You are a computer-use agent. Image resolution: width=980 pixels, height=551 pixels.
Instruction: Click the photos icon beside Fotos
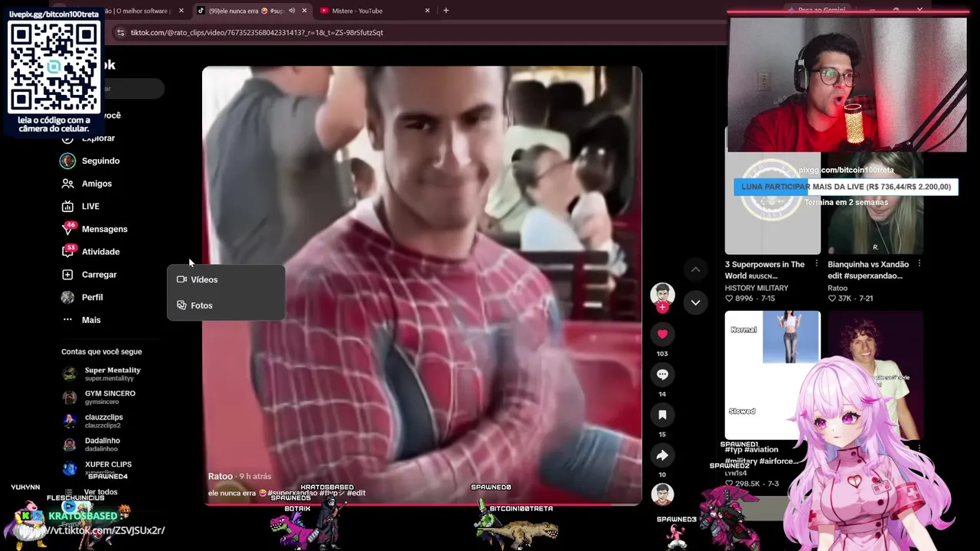[181, 305]
